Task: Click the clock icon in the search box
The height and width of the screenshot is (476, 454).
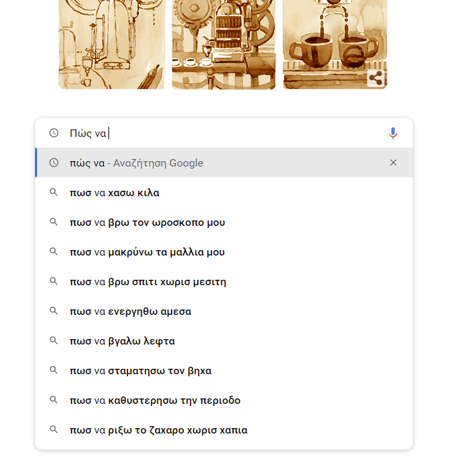Action: pos(54,133)
